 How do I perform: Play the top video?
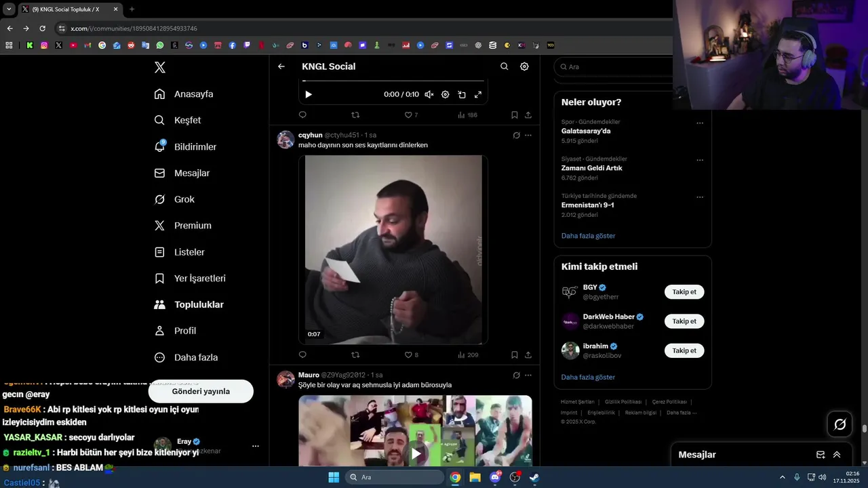308,95
